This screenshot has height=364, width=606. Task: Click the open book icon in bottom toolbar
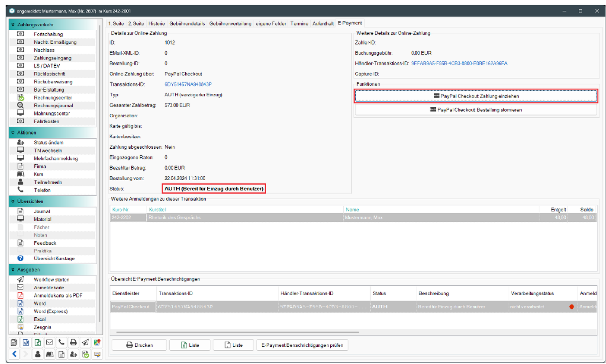(x=49, y=354)
